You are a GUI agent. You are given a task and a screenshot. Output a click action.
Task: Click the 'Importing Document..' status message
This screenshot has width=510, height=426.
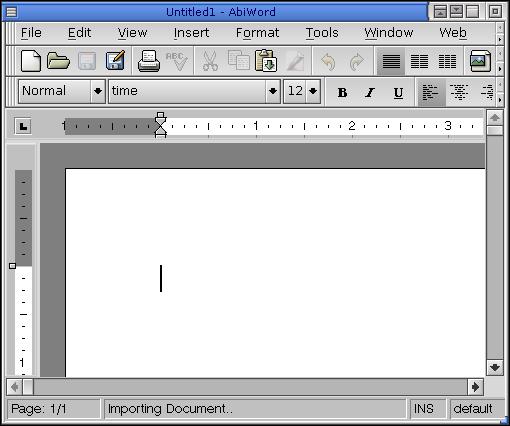[255, 409]
